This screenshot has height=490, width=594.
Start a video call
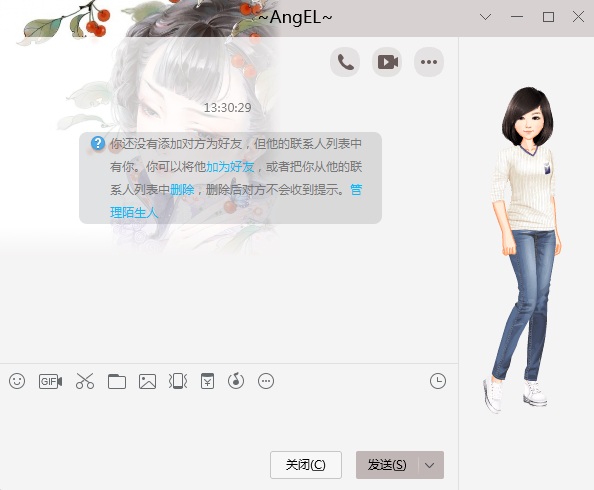[x=387, y=62]
